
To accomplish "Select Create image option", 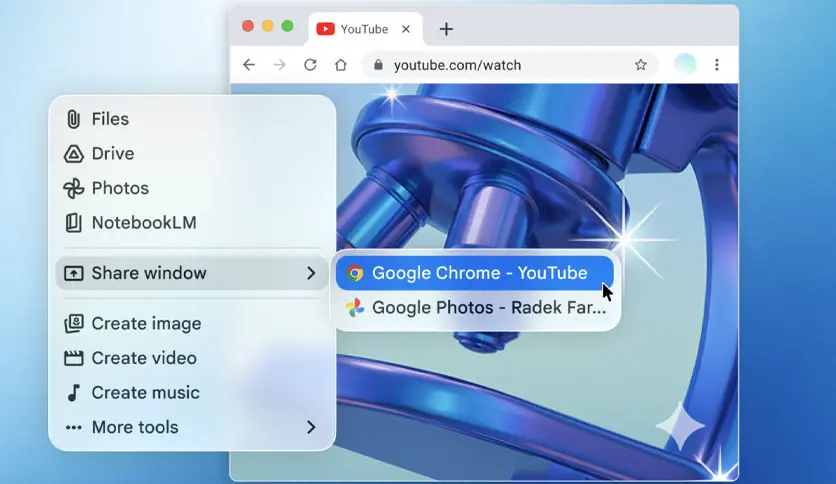I will [x=192, y=324].
